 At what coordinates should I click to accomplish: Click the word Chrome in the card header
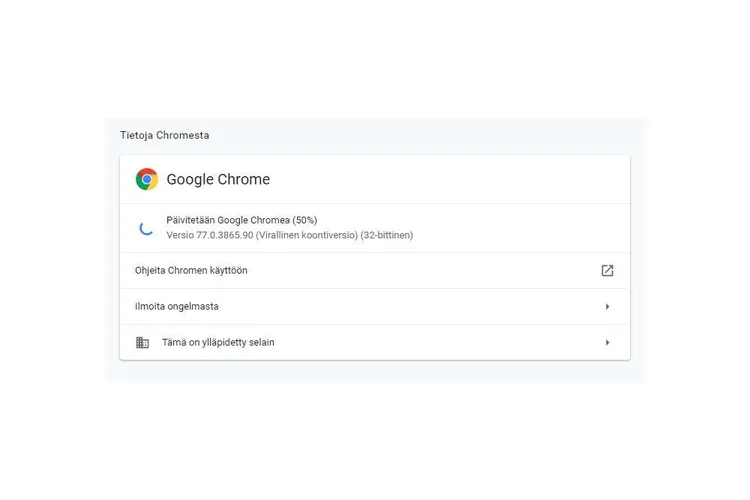(244, 179)
